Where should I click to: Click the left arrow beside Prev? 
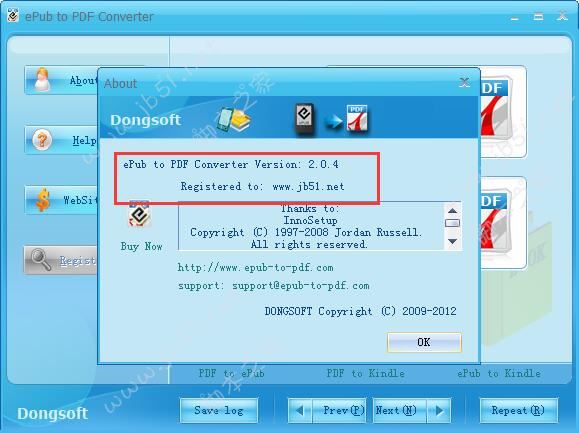tap(300, 410)
